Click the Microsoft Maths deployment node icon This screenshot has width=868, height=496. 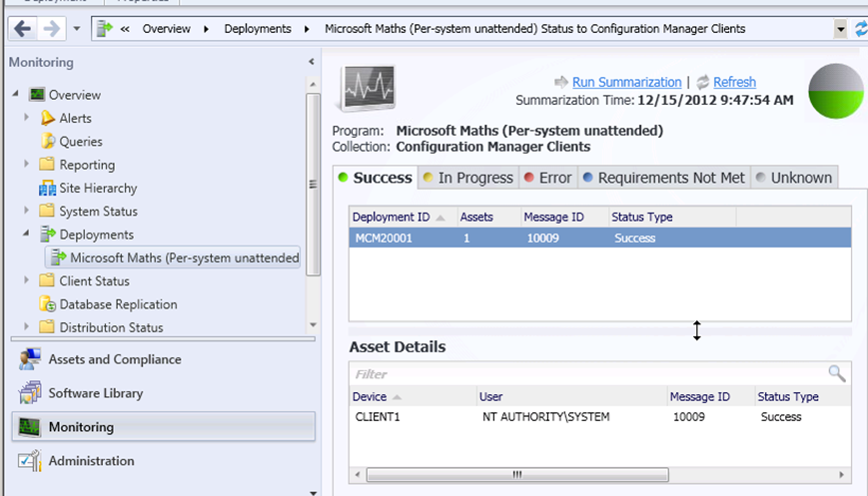coord(58,257)
